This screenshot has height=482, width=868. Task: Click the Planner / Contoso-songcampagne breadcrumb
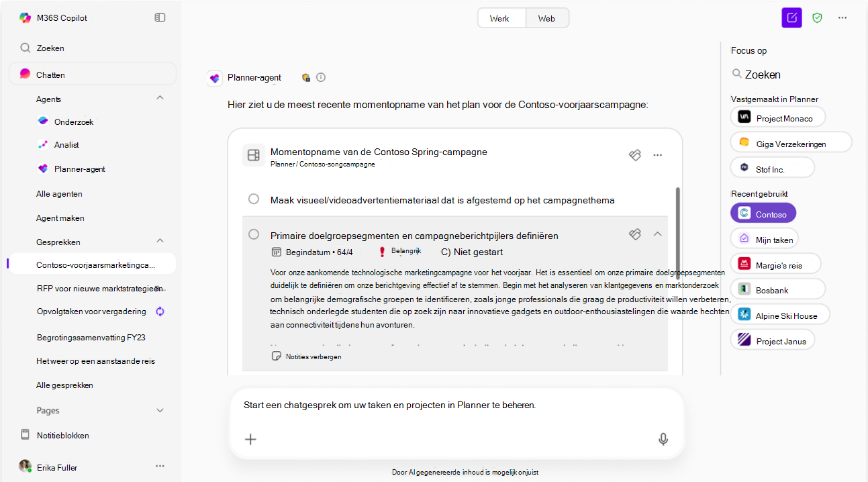pyautogui.click(x=323, y=164)
